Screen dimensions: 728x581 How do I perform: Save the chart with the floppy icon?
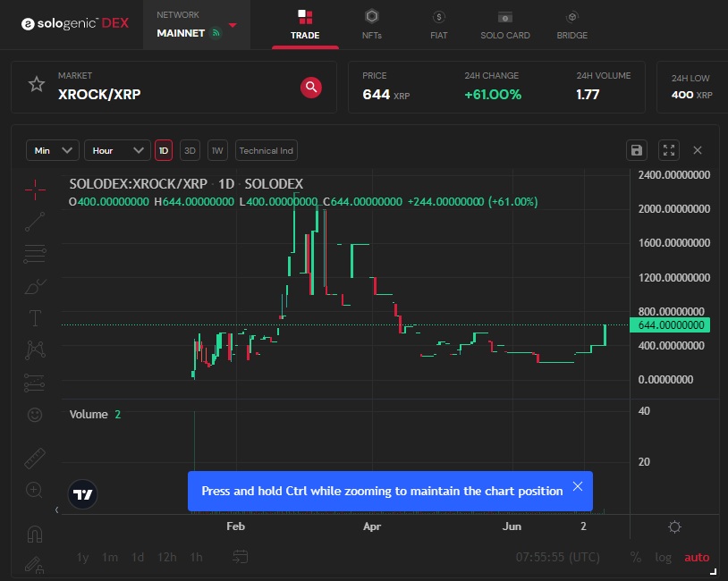637,150
